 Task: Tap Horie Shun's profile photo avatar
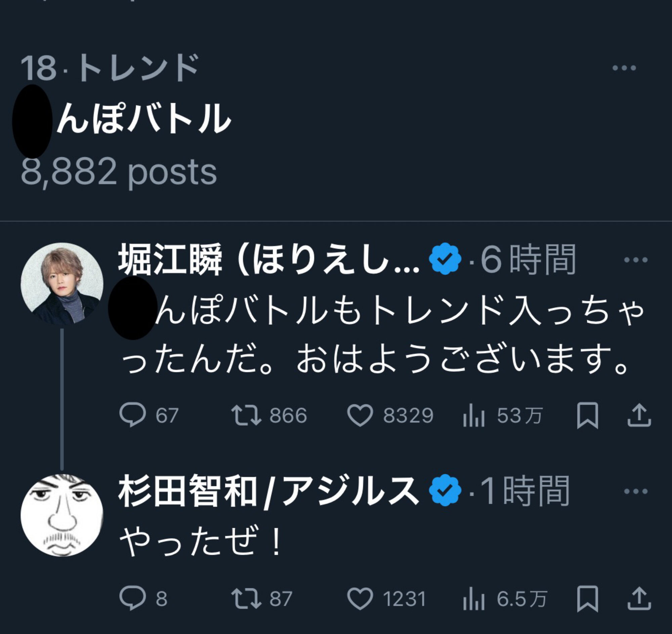click(62, 284)
